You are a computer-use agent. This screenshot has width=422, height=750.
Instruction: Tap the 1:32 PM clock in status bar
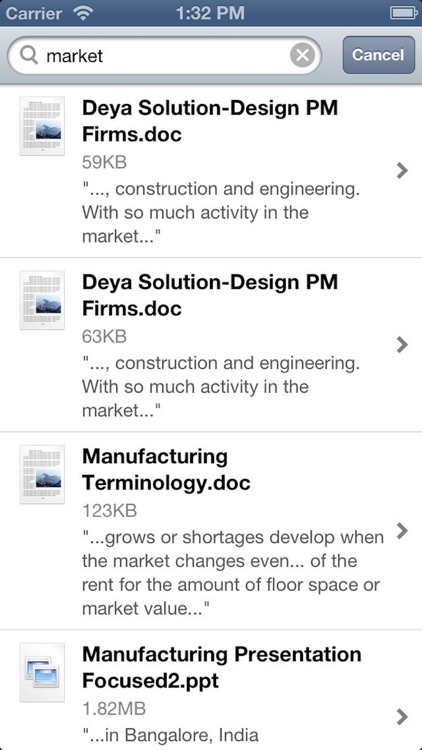point(210,13)
